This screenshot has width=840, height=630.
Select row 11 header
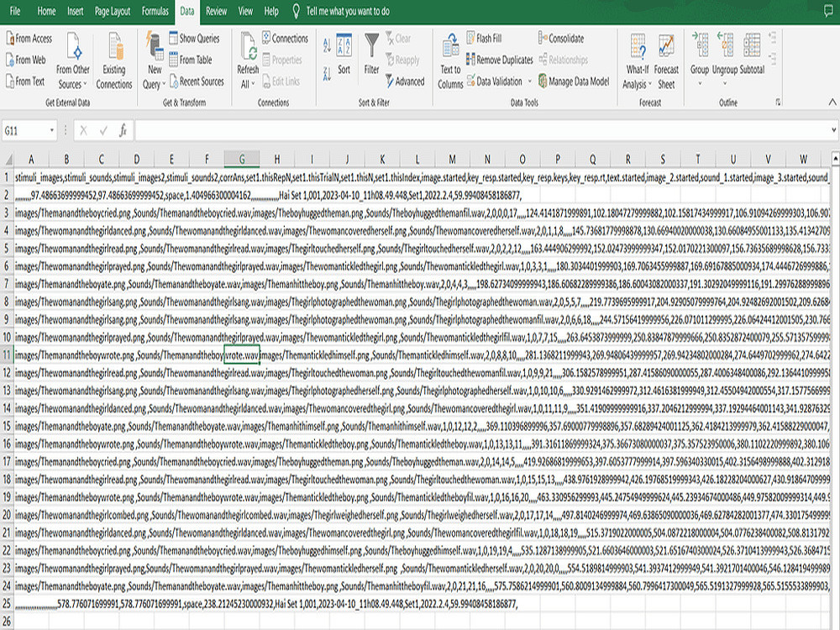[x=7, y=355]
